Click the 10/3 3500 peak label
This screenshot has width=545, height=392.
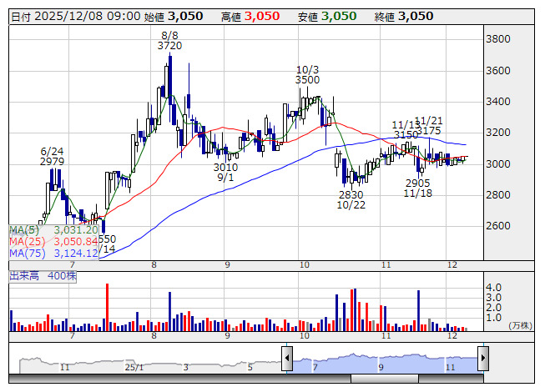pos(308,73)
